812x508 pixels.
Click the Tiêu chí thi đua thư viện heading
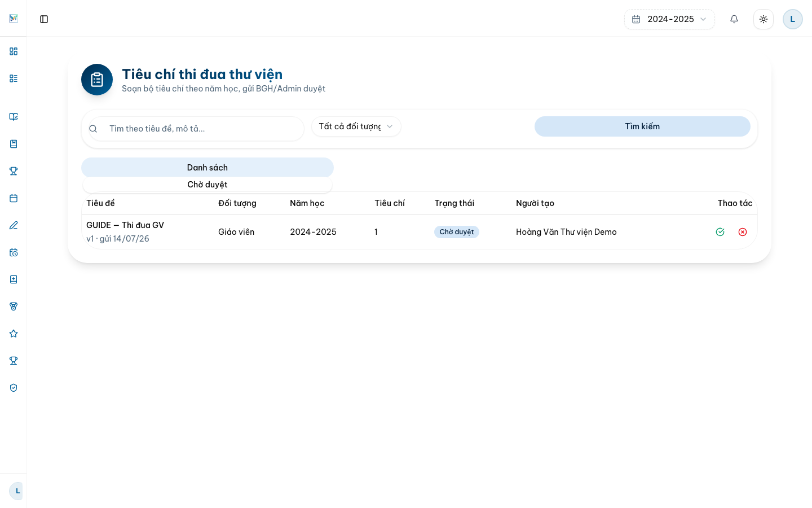pyautogui.click(x=202, y=75)
